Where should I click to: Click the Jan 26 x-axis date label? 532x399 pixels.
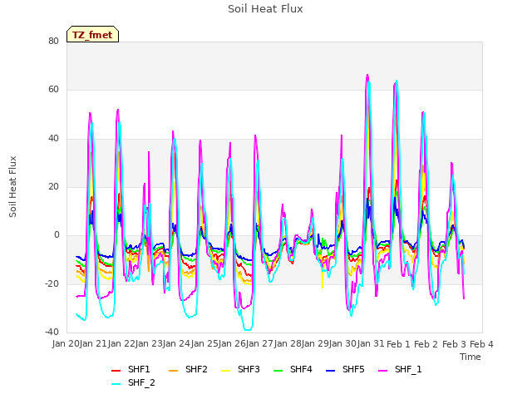233,343
